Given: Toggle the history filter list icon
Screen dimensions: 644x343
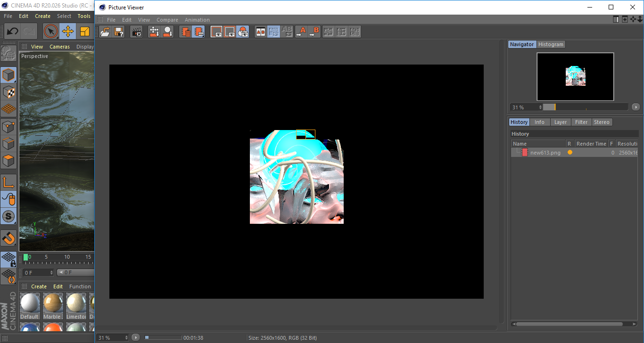Looking at the screenshot, I should [x=198, y=32].
